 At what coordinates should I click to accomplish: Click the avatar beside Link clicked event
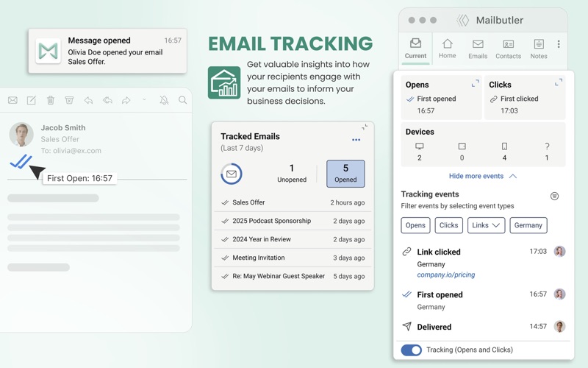560,251
